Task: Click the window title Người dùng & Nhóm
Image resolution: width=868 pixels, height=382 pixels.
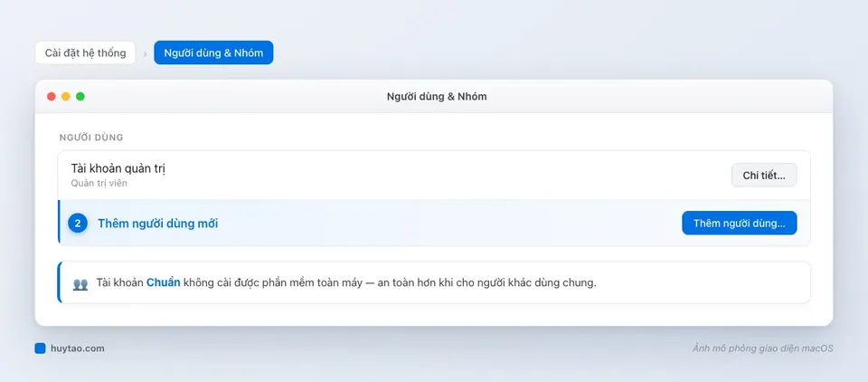Action: (x=437, y=97)
